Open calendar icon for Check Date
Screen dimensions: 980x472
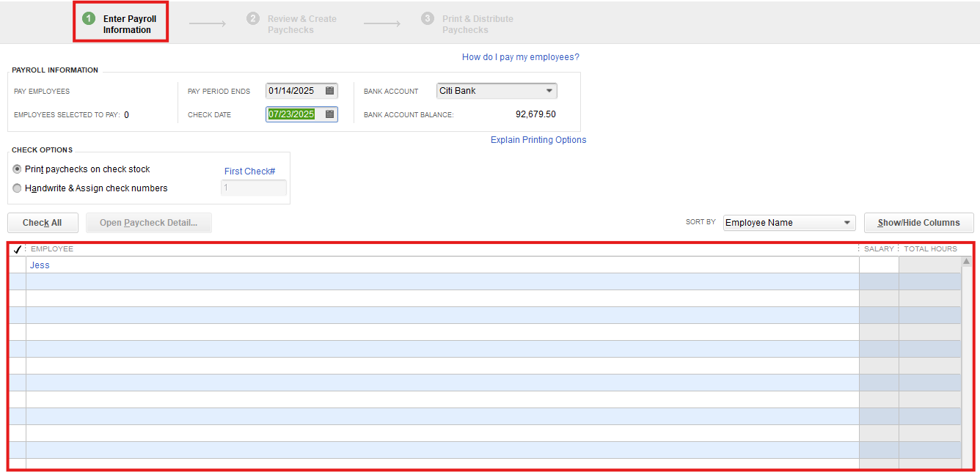tap(330, 114)
